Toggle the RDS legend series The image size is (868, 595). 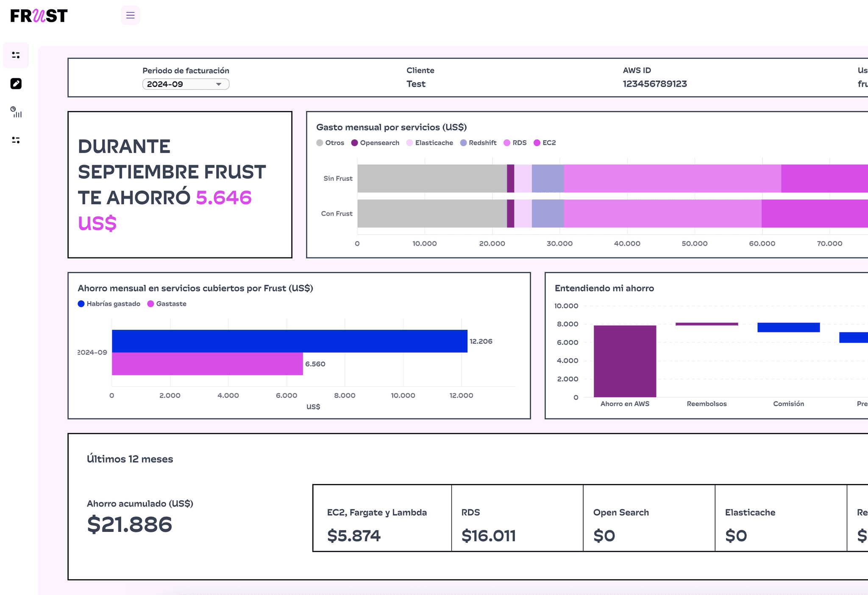(515, 143)
